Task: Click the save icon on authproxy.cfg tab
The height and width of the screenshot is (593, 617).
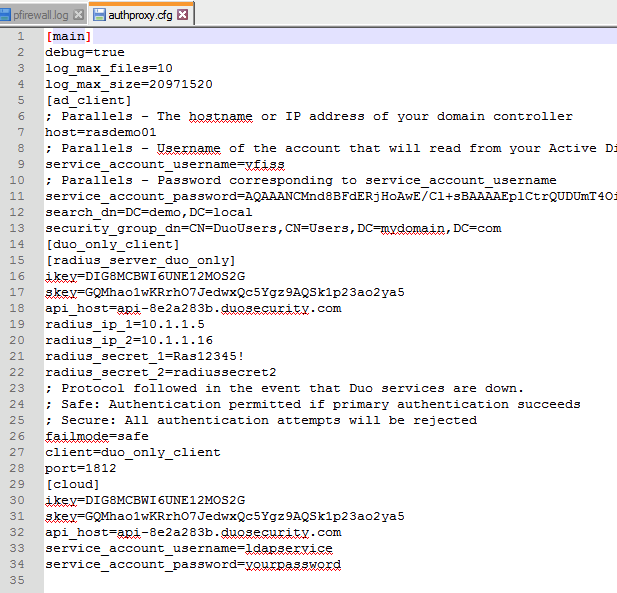Action: tap(99, 15)
